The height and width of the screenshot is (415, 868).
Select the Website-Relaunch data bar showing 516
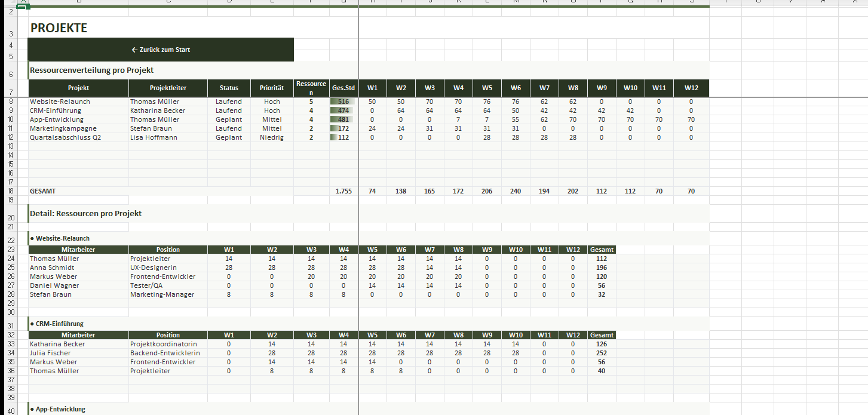343,102
